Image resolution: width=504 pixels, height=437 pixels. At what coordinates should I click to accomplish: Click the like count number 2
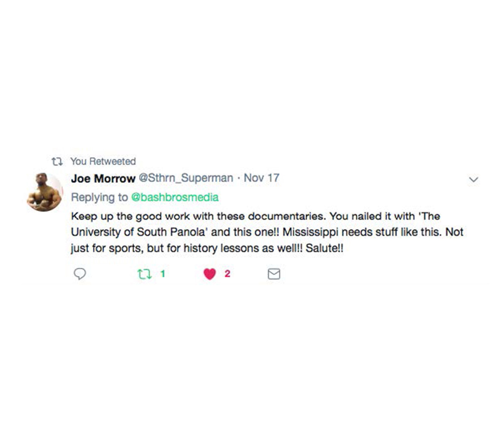point(227,274)
